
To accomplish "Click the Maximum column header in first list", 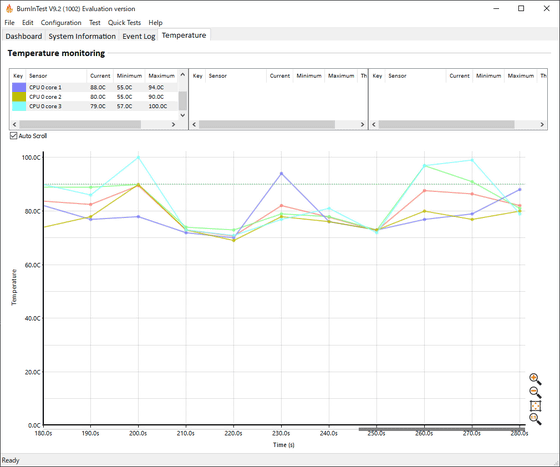I will (x=161, y=76).
